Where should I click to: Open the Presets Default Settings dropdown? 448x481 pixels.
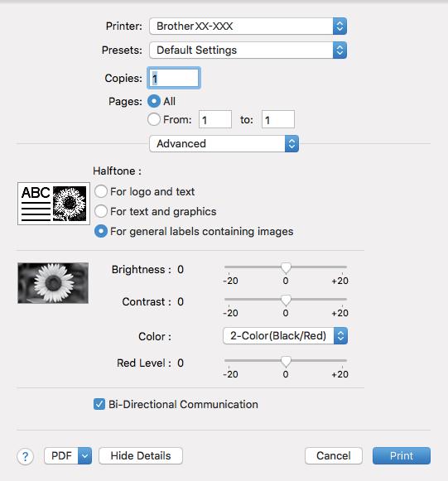coord(248,50)
